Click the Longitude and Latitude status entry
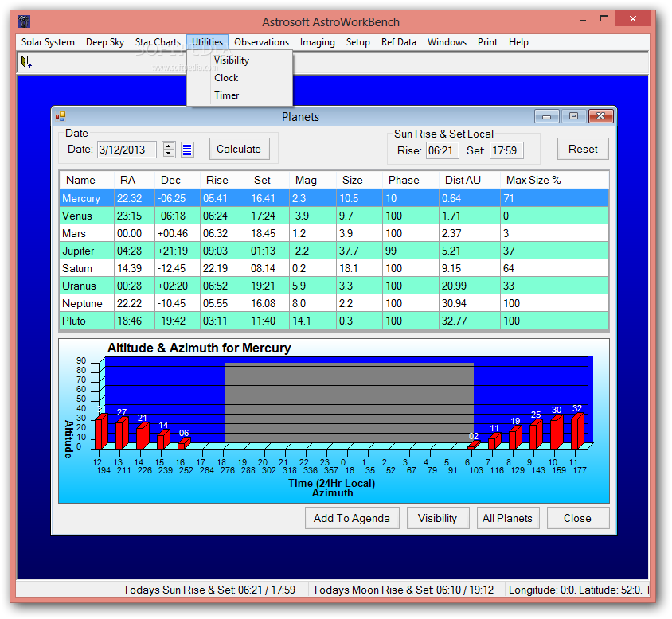This screenshot has width=672, height=619. [579, 590]
